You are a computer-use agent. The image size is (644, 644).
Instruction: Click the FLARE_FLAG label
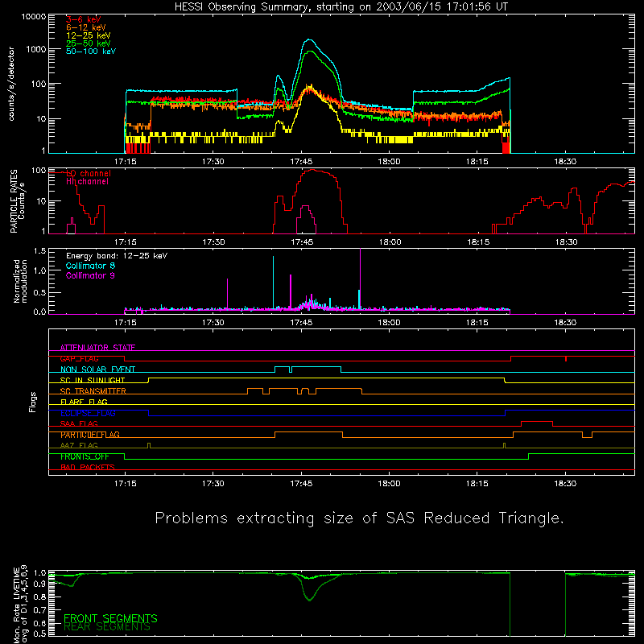(84, 402)
